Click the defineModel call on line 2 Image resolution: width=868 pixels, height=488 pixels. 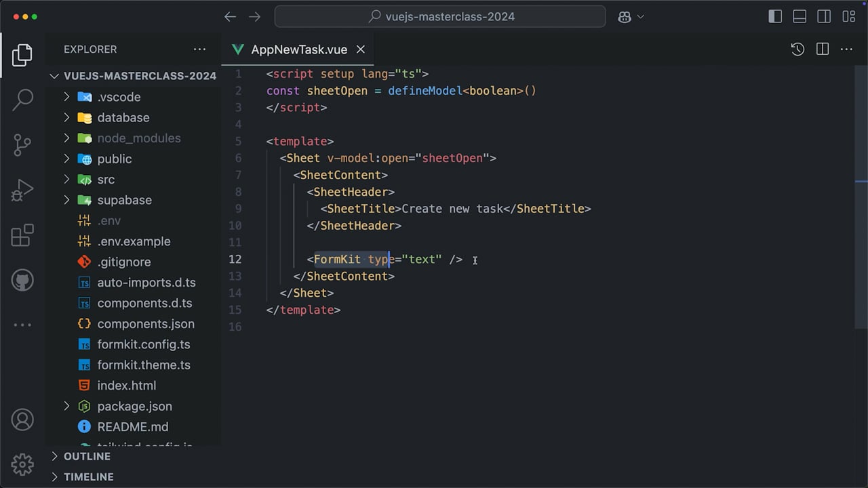[425, 90]
